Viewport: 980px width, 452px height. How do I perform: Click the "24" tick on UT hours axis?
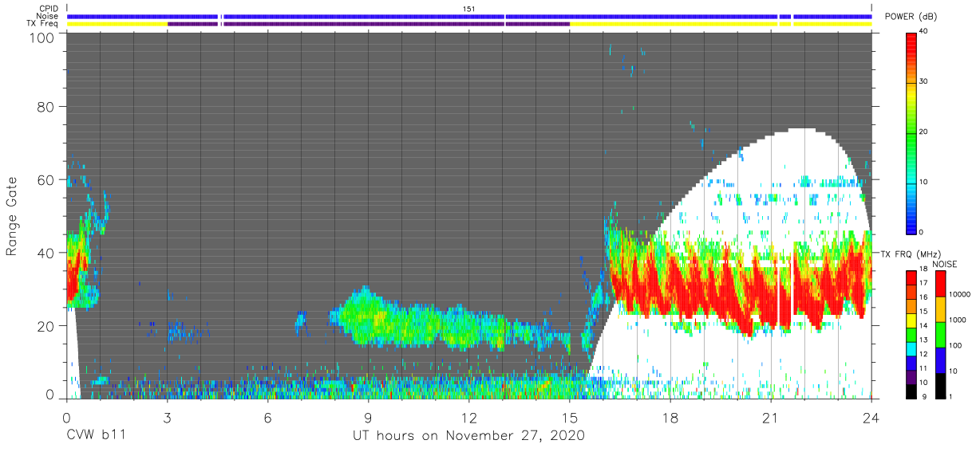point(871,419)
